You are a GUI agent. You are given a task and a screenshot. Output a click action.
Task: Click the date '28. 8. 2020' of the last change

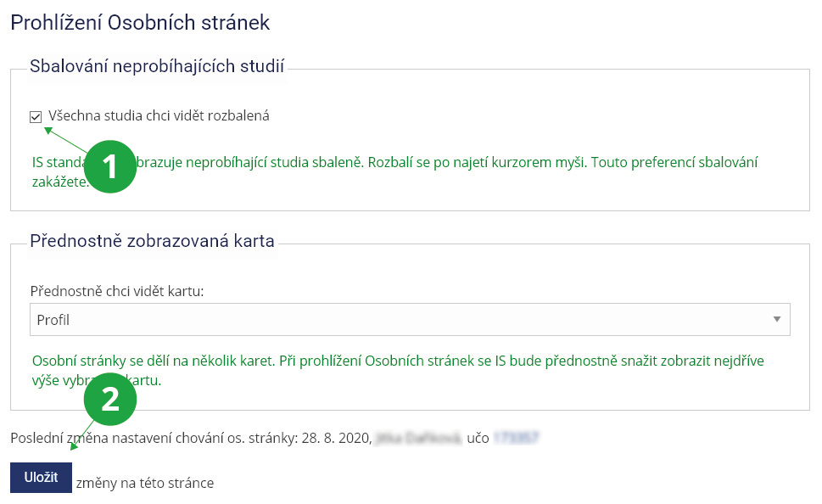click(337, 438)
